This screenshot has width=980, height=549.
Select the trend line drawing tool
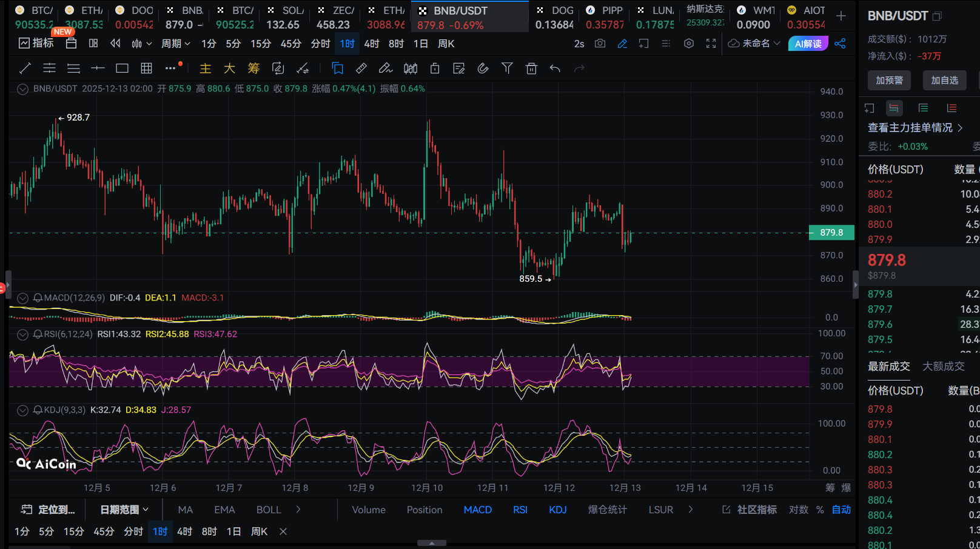pyautogui.click(x=25, y=68)
